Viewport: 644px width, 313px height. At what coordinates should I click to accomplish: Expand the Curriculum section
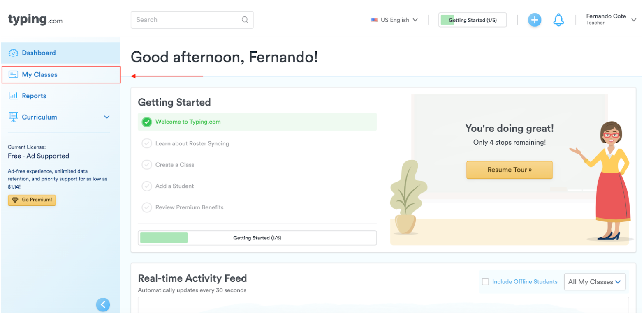(x=107, y=117)
